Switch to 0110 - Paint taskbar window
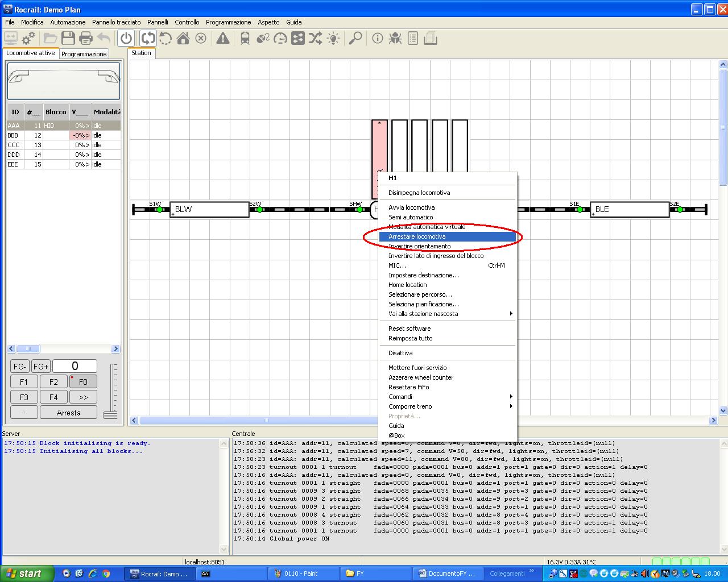Screen dimensions: 728x582 coord(303,573)
